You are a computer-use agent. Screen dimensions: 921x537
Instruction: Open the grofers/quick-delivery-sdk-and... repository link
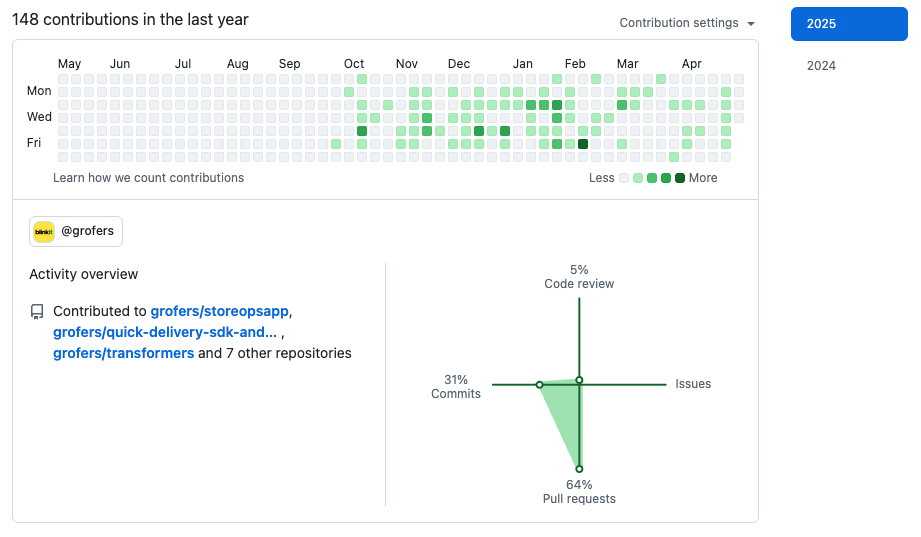(x=165, y=332)
